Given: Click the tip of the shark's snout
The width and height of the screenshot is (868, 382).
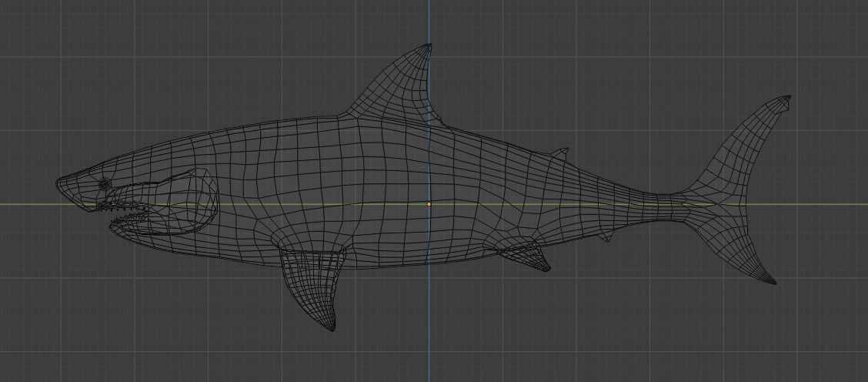Looking at the screenshot, I should pyautogui.click(x=60, y=184).
